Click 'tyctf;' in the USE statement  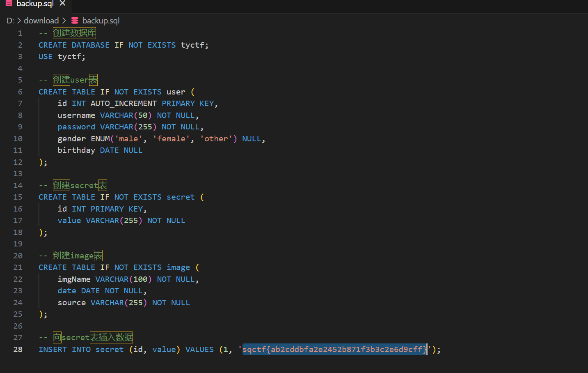(x=71, y=57)
